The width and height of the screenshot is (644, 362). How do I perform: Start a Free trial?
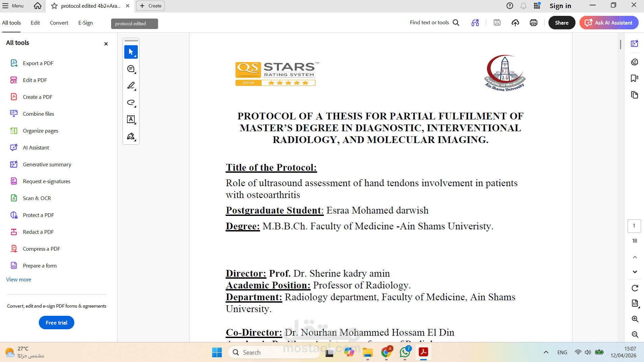tap(56, 323)
